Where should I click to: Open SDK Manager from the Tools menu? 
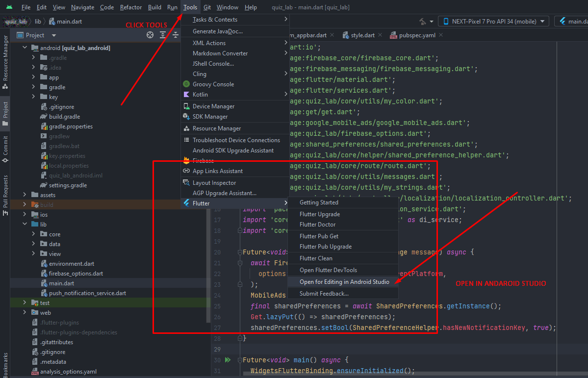(210, 117)
